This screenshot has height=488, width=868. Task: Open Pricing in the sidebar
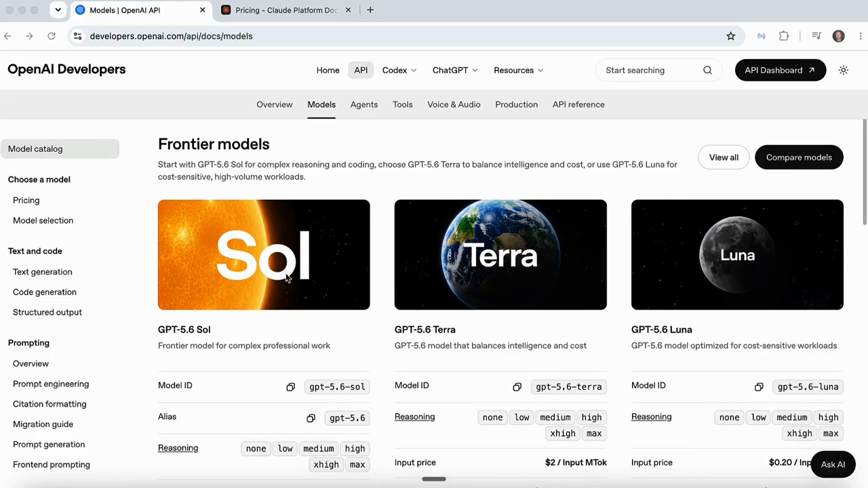(x=26, y=201)
